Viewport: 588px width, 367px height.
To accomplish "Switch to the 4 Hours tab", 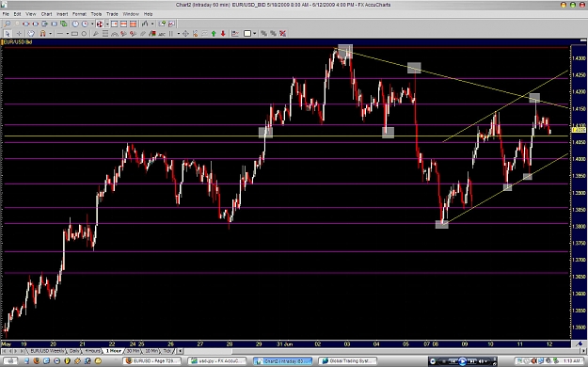I will pos(92,351).
